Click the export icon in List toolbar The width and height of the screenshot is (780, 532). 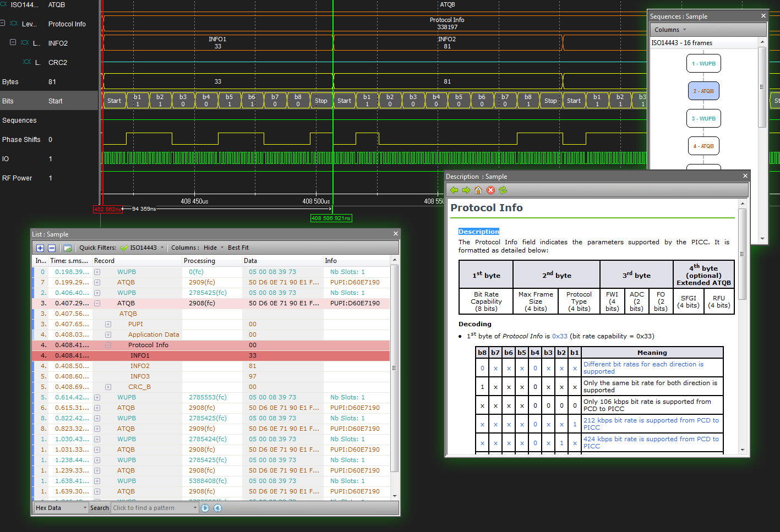(67, 248)
